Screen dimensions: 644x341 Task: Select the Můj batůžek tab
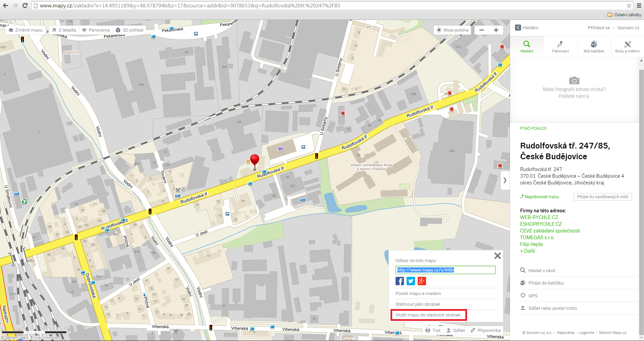[x=594, y=46]
